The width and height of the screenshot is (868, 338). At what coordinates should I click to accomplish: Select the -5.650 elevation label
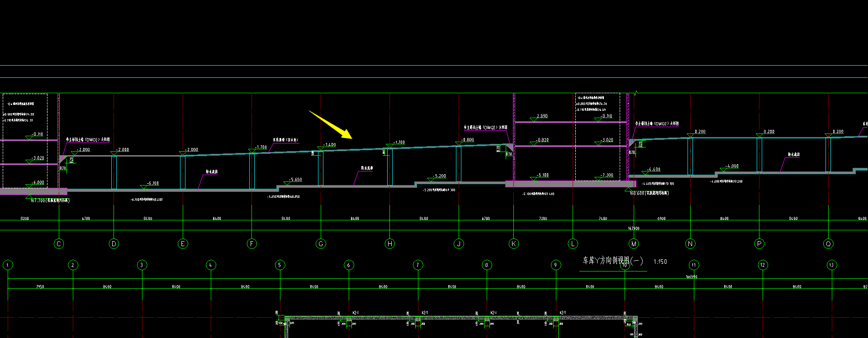(295, 180)
